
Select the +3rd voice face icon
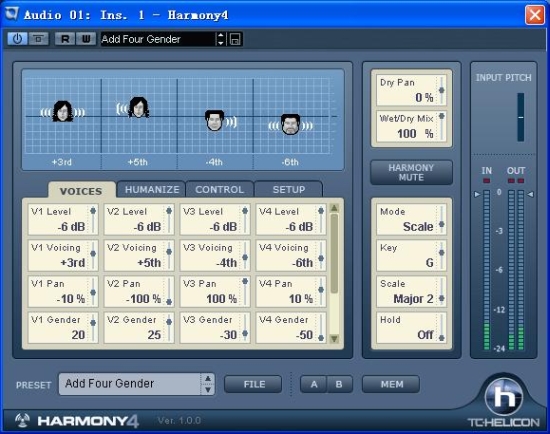(63, 112)
